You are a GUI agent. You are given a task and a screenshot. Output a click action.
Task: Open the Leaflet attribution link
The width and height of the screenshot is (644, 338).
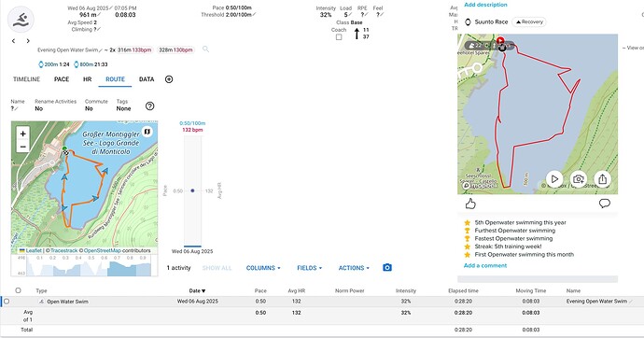pos(34,250)
